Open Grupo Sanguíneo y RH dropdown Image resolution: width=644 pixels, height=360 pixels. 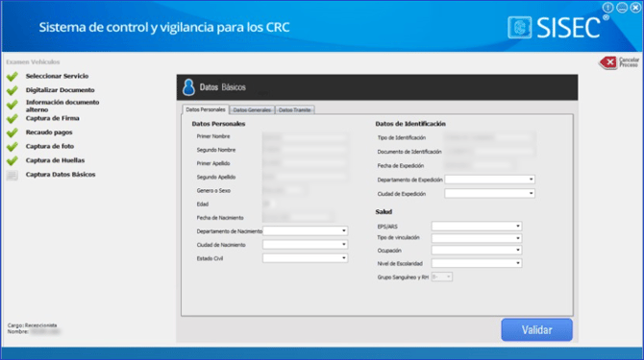click(442, 276)
